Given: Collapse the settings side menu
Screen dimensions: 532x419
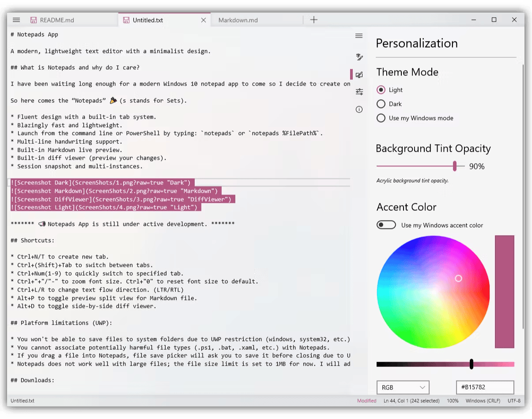Looking at the screenshot, I should click(x=359, y=36).
